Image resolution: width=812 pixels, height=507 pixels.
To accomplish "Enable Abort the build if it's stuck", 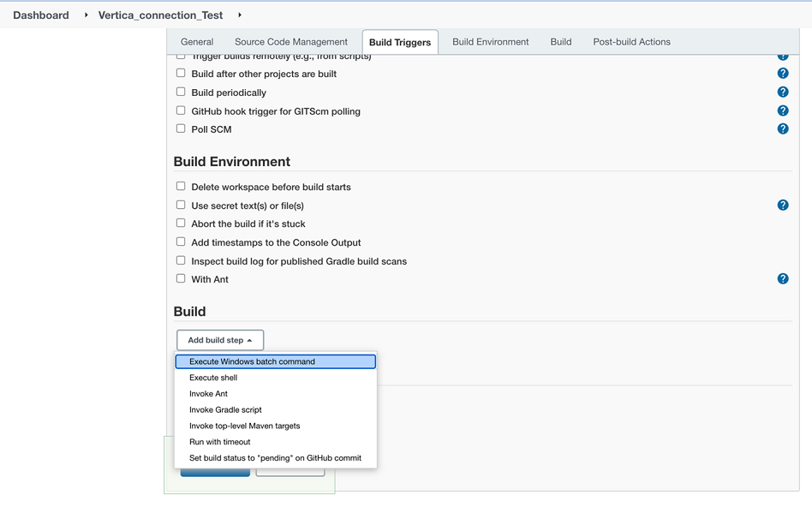I will tap(181, 224).
